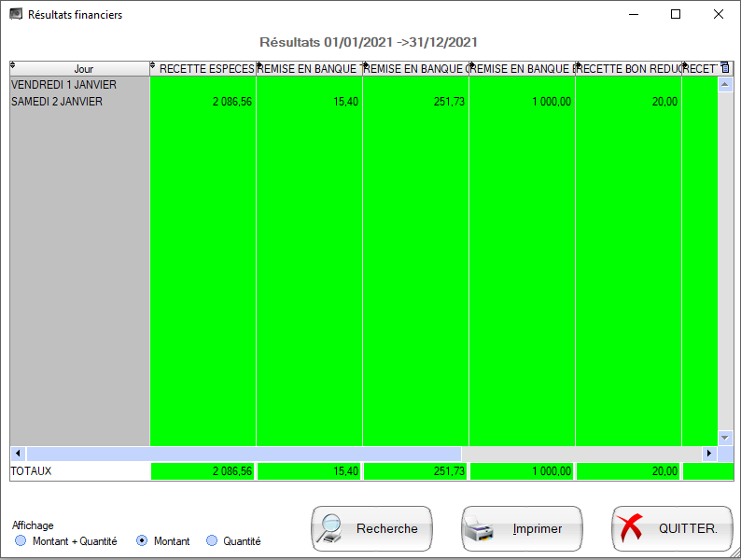The height and width of the screenshot is (560, 741).
Task: Click sort arrows on RECETTE ESPECES column
Action: click(x=153, y=66)
